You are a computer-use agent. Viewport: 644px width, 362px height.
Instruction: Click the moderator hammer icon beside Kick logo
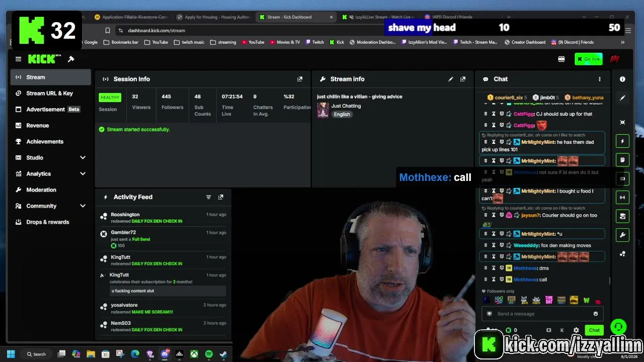(x=71, y=59)
